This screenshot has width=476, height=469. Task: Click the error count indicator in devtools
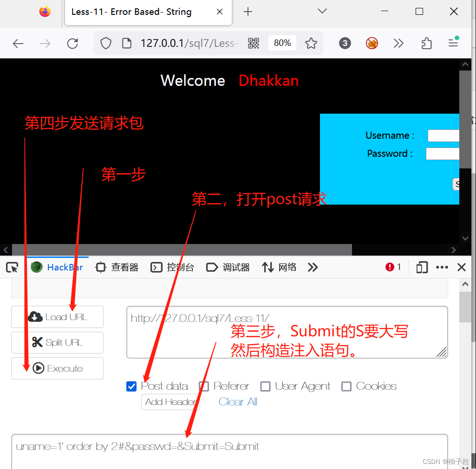tap(393, 267)
